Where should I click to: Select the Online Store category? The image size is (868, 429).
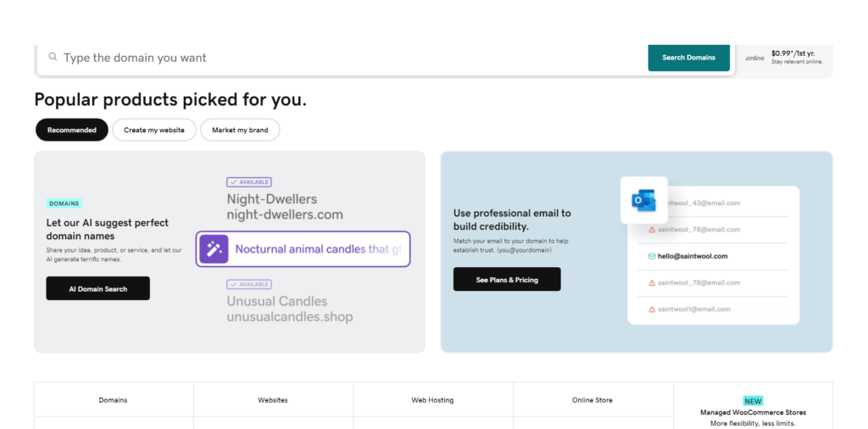[x=593, y=400]
